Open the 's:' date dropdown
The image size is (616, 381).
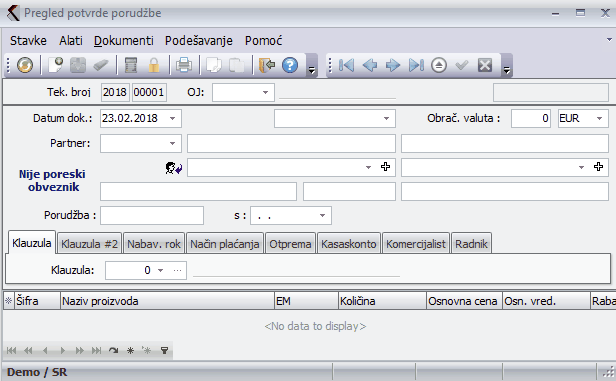tap(322, 216)
